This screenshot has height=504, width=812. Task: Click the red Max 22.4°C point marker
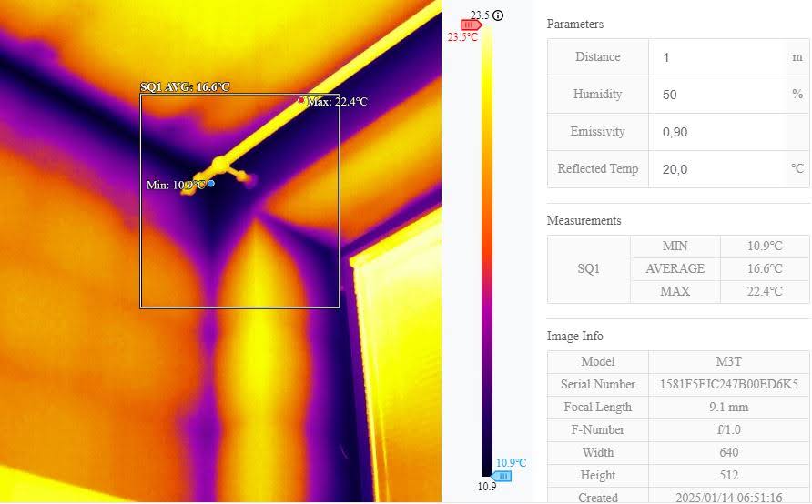point(301,100)
